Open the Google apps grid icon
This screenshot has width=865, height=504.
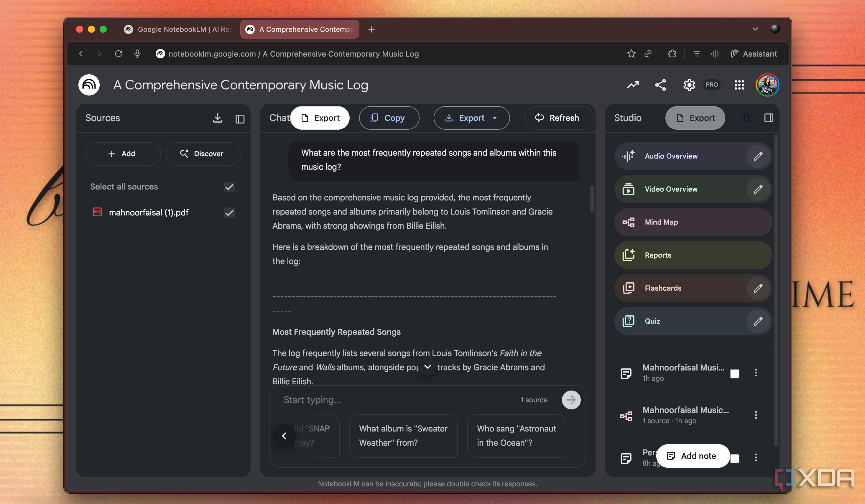(x=739, y=85)
